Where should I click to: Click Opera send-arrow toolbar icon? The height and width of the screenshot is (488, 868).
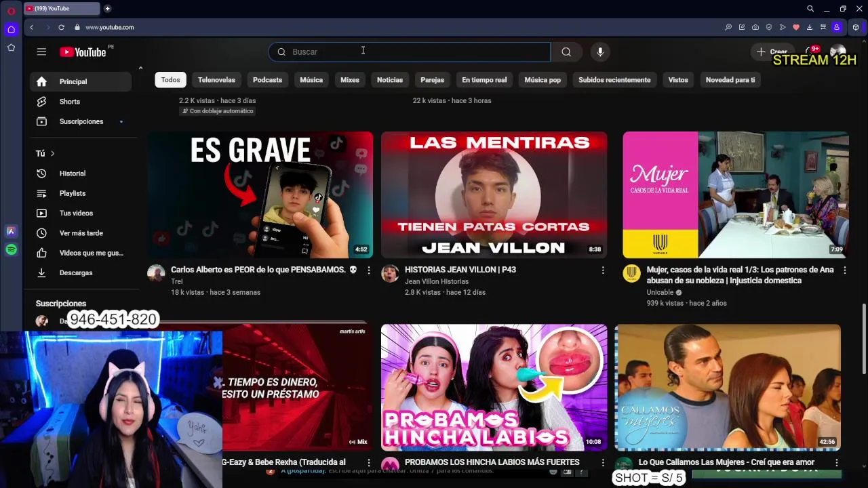coord(783,27)
